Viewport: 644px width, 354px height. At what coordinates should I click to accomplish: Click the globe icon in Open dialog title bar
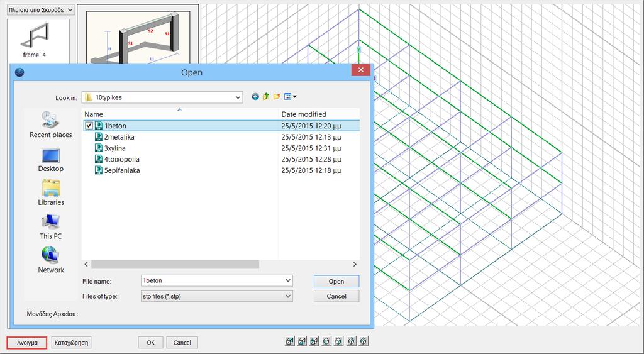(x=19, y=73)
